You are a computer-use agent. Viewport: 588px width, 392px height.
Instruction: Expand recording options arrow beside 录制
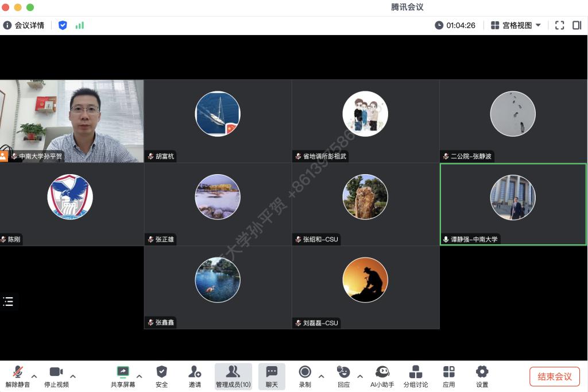(x=321, y=376)
